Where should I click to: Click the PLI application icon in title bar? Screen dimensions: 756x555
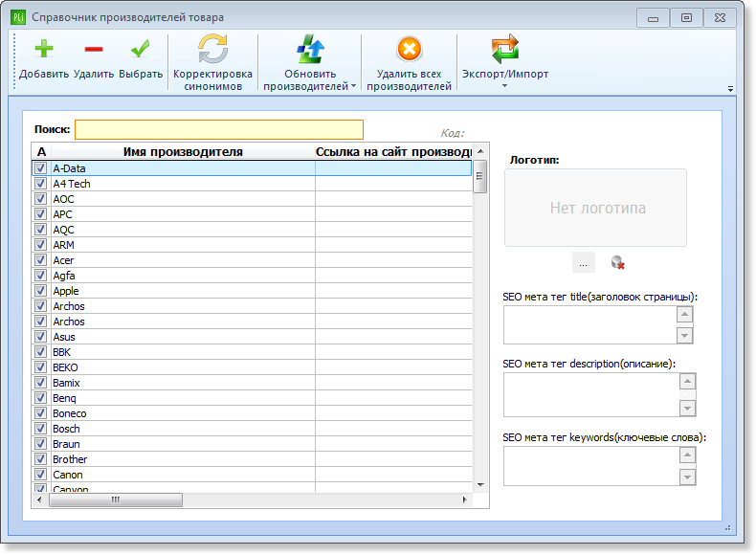point(18,17)
